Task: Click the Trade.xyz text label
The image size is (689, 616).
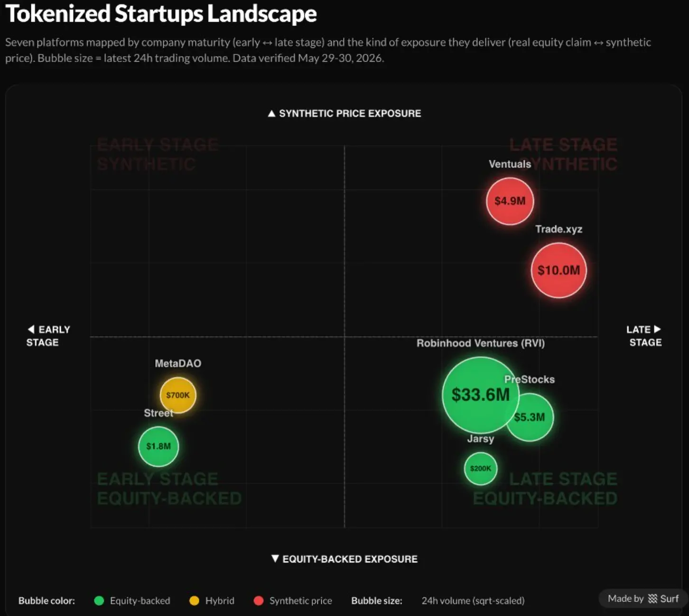Action: point(559,229)
